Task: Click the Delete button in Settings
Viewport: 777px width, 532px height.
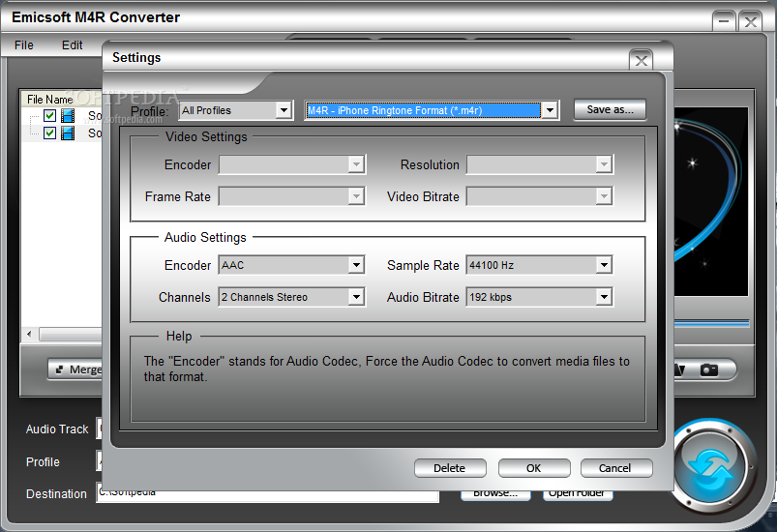Action: 450,468
